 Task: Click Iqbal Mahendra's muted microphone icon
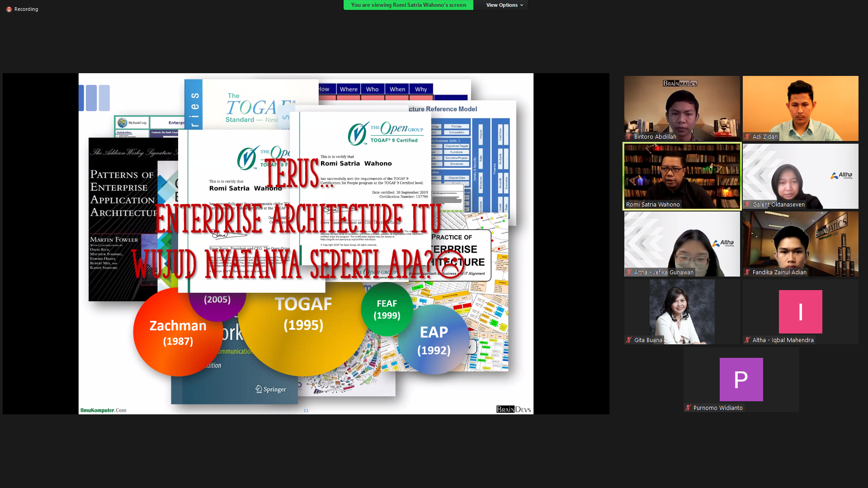[x=747, y=340]
